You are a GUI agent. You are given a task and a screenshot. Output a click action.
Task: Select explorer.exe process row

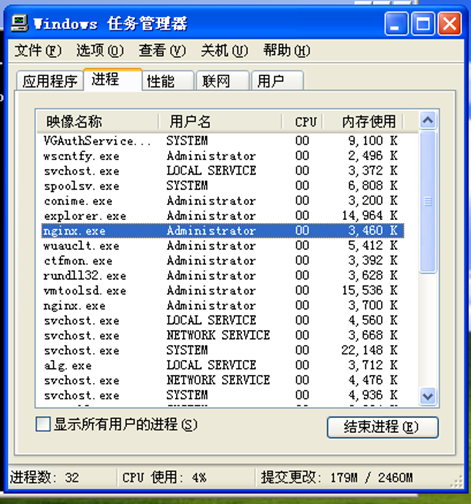pyautogui.click(x=223, y=216)
